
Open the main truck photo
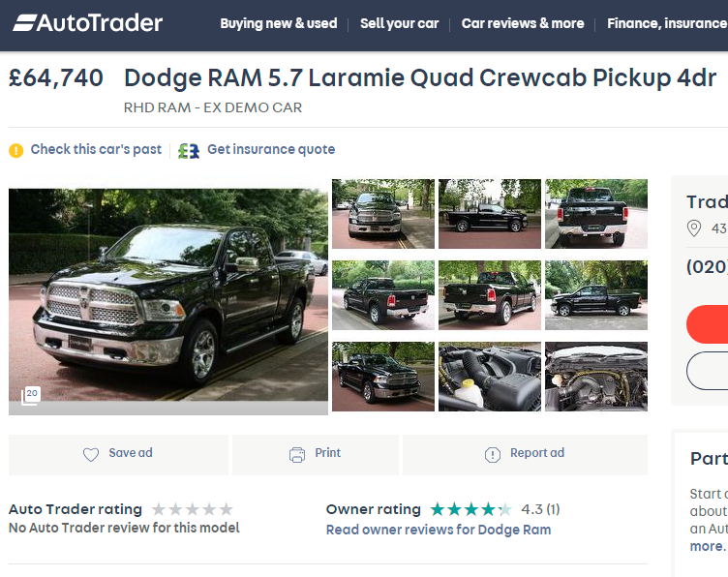(168, 297)
